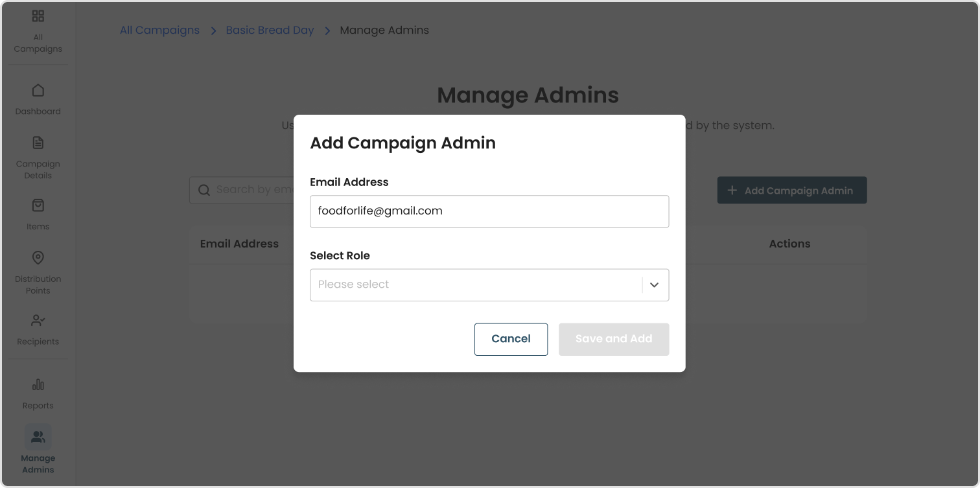Open Reports bar chart icon

click(38, 384)
